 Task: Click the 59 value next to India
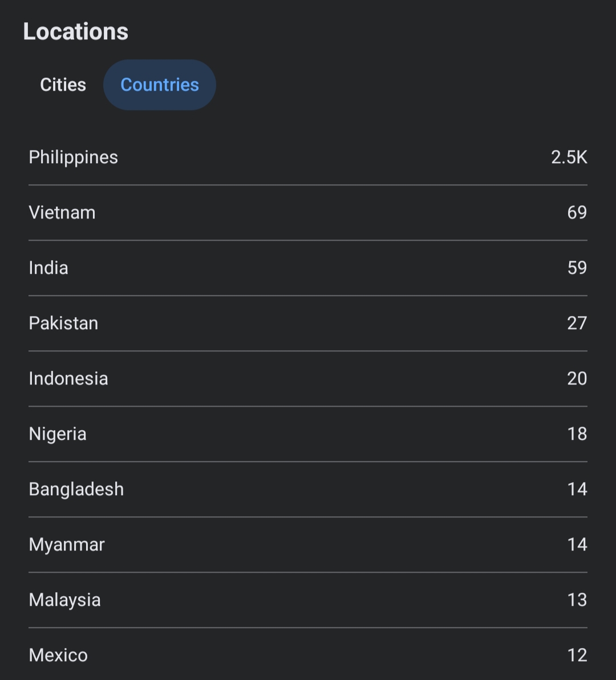click(x=577, y=268)
